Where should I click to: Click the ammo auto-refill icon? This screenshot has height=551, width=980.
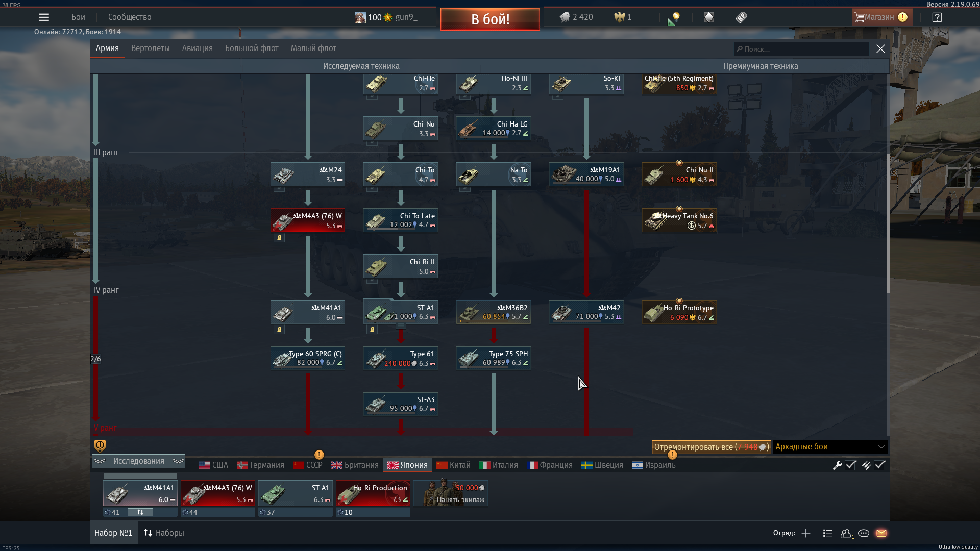pyautogui.click(x=866, y=465)
